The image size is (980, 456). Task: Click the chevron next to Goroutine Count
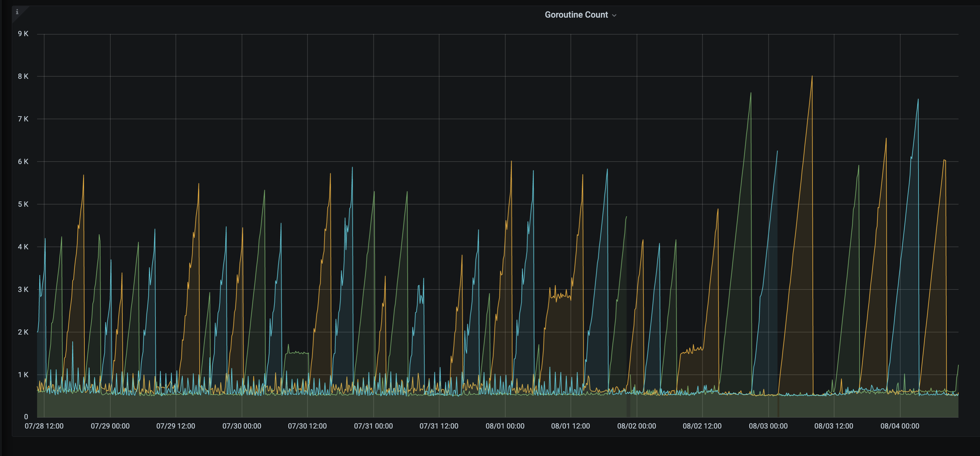(x=614, y=15)
